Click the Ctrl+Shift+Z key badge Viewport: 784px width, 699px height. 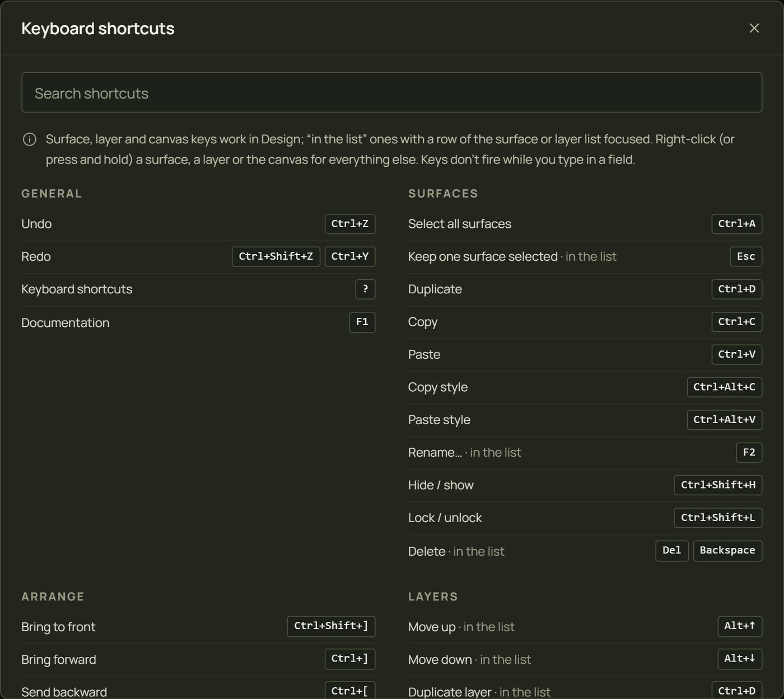[x=276, y=256]
